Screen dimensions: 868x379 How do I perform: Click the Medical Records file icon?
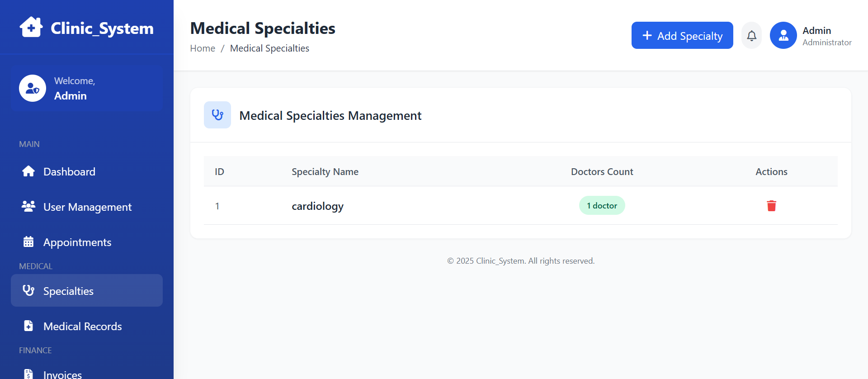coord(28,326)
